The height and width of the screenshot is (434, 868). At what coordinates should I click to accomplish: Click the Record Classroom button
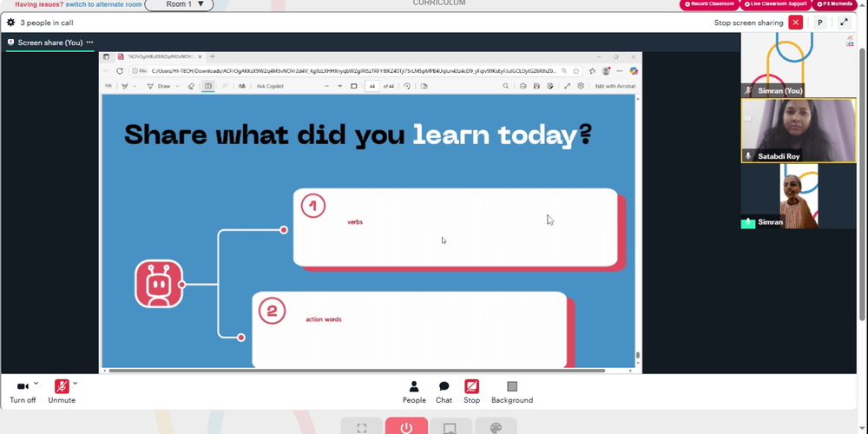[709, 3]
